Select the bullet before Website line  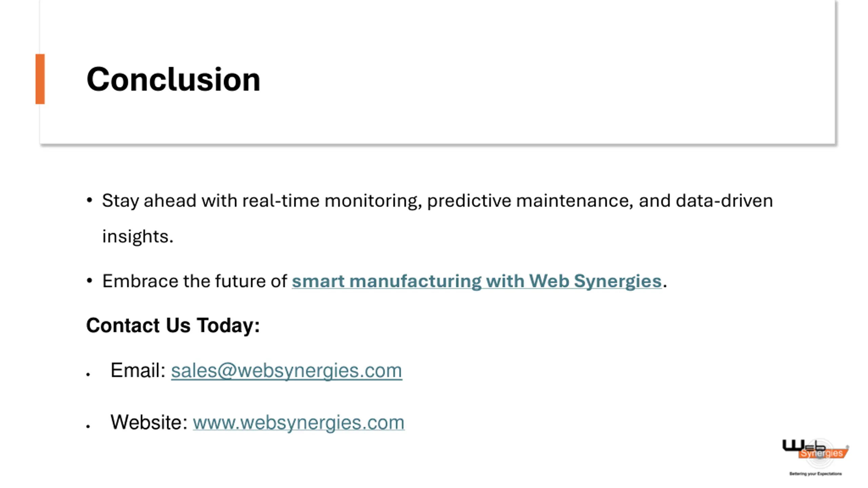coord(88,427)
